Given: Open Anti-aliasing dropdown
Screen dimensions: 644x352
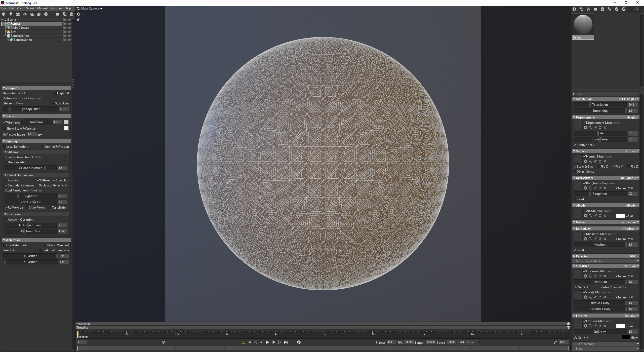Looking at the screenshot, I should [13, 98].
